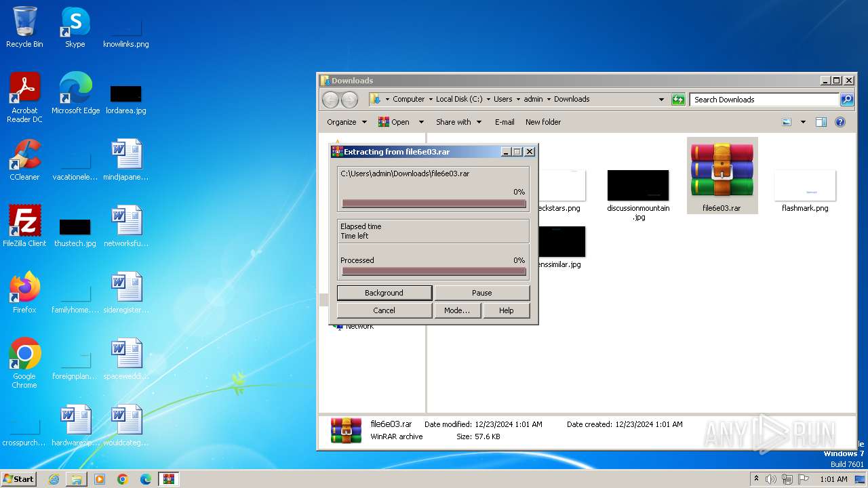The height and width of the screenshot is (488, 868).
Task: Select the networksfu Word document icon
Action: coord(126,226)
